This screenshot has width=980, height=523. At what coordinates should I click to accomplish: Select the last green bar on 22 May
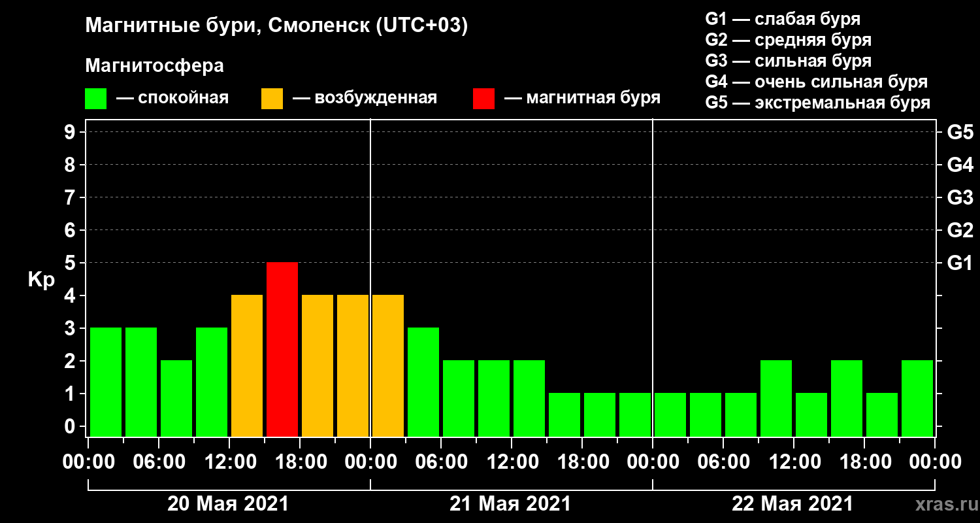pyautogui.click(x=917, y=398)
